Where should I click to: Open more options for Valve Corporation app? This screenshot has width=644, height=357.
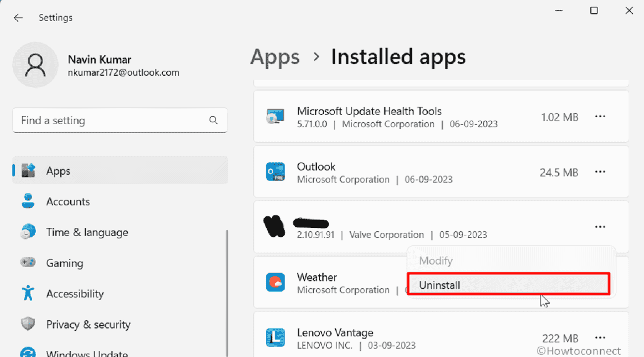pos(600,227)
